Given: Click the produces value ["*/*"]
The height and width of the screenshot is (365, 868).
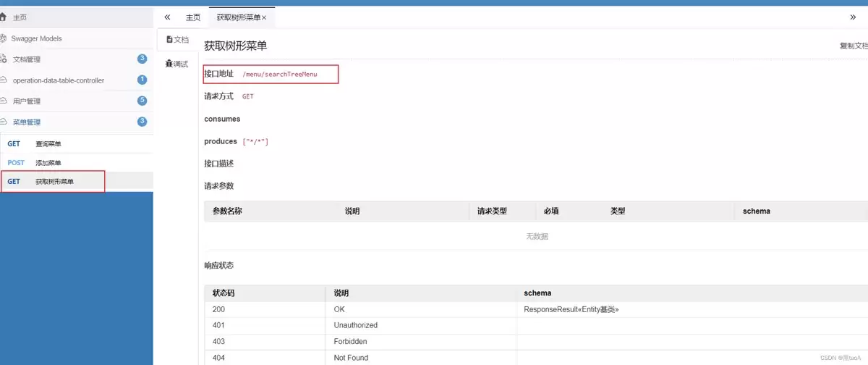Looking at the screenshot, I should [x=255, y=142].
